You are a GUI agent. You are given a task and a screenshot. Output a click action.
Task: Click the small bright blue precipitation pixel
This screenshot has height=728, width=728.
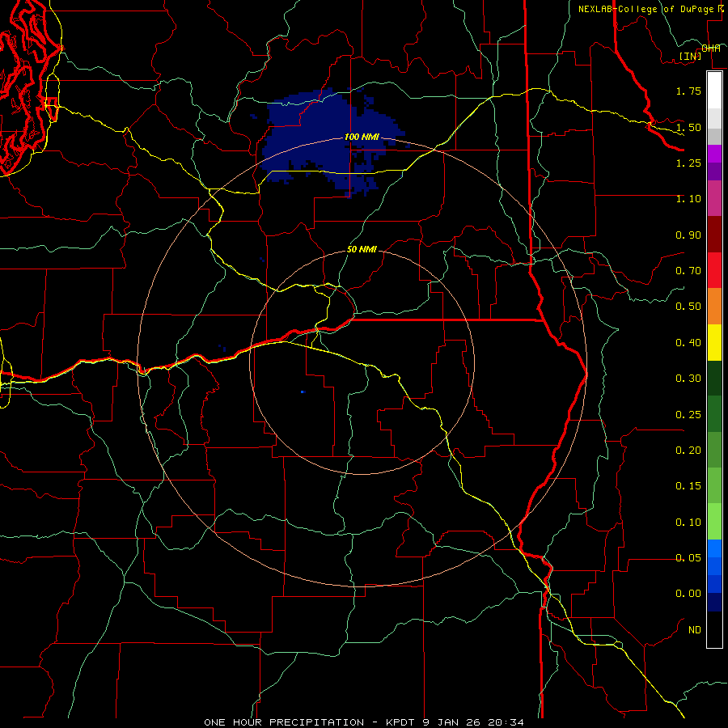pyautogui.click(x=303, y=392)
